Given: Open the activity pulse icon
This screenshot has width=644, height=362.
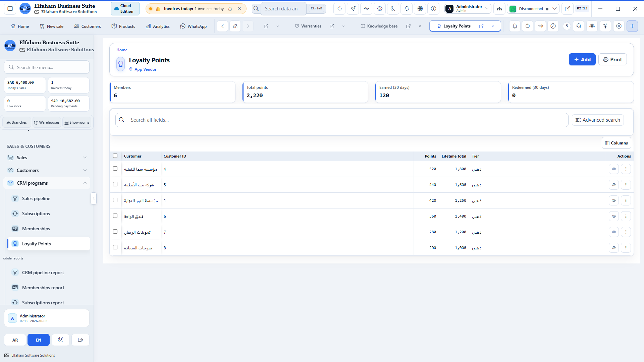Looking at the screenshot, I should (x=366, y=9).
